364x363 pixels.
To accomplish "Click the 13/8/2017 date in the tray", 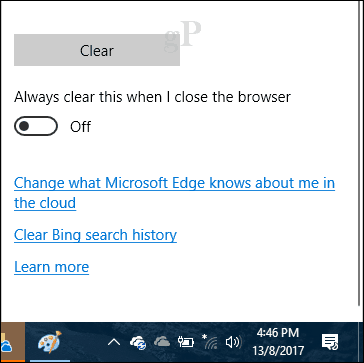I will (x=278, y=351).
